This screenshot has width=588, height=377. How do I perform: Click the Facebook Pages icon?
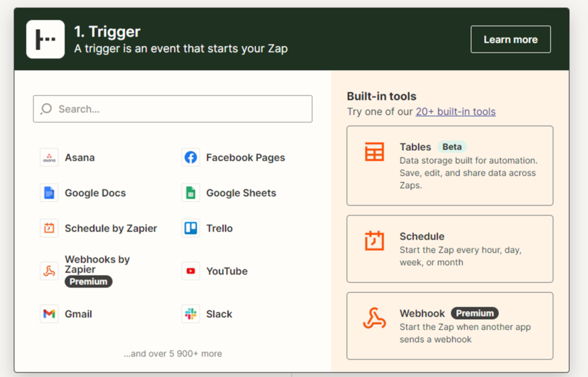pyautogui.click(x=190, y=158)
